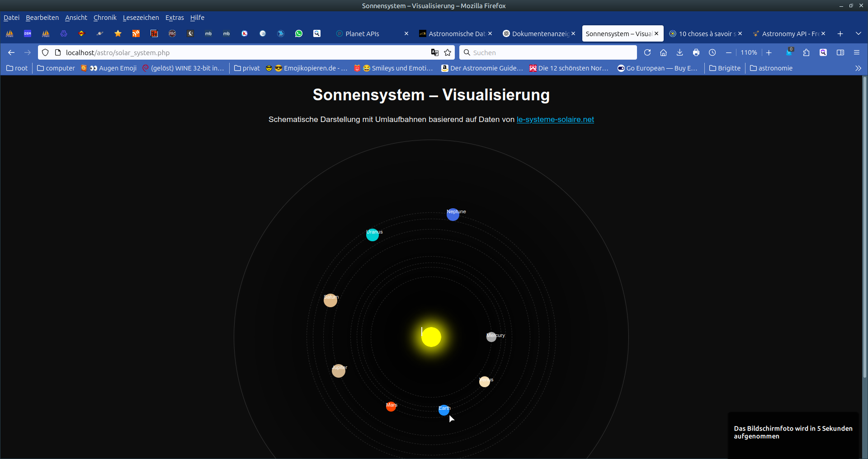Translate this page via address bar icon
The height and width of the screenshot is (459, 868).
click(435, 52)
